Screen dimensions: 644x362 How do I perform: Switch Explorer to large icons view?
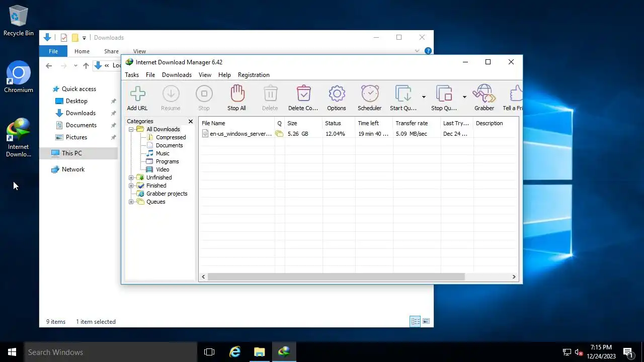coord(426,321)
